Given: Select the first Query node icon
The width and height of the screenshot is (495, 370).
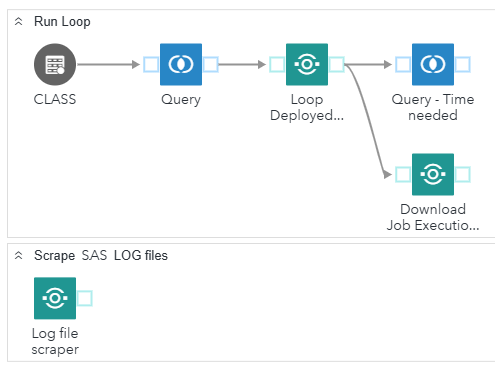Looking at the screenshot, I should click(181, 64).
